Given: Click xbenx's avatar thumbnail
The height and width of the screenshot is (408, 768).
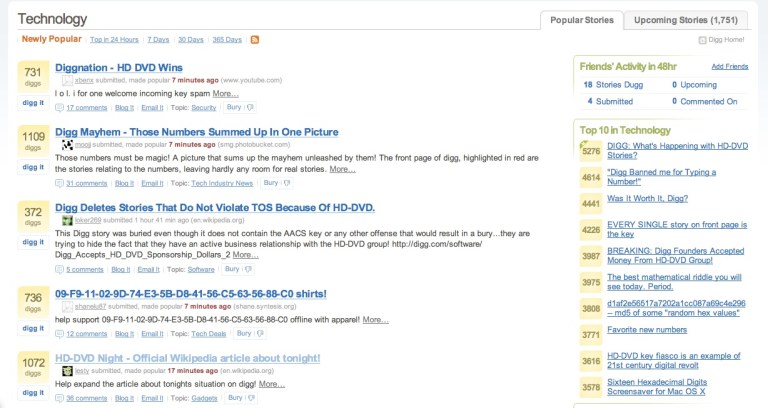Looking at the screenshot, I should (67, 79).
